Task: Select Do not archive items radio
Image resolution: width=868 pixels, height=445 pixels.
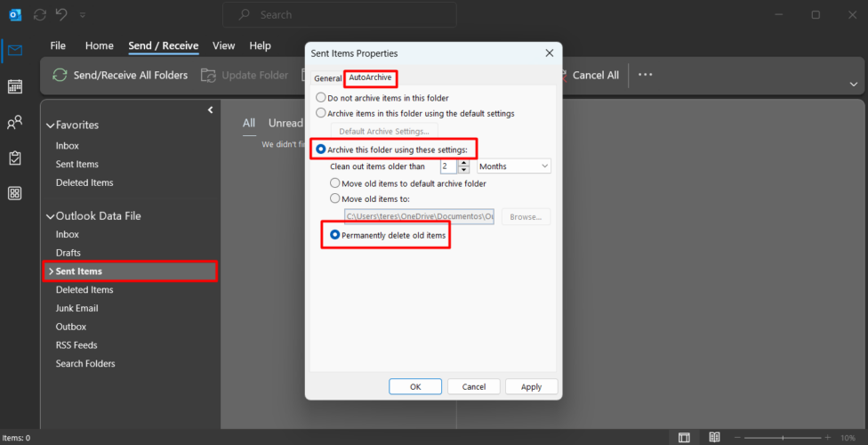Action: pos(320,98)
